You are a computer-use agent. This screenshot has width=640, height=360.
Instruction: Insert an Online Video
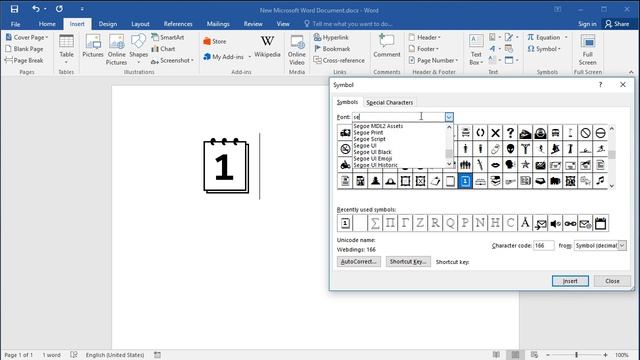point(297,49)
